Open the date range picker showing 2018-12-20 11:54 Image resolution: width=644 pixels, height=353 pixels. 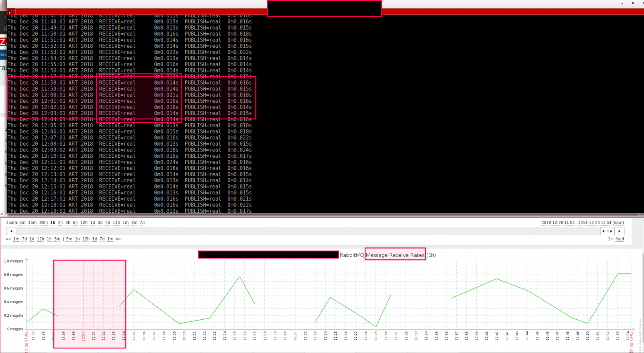[558, 223]
